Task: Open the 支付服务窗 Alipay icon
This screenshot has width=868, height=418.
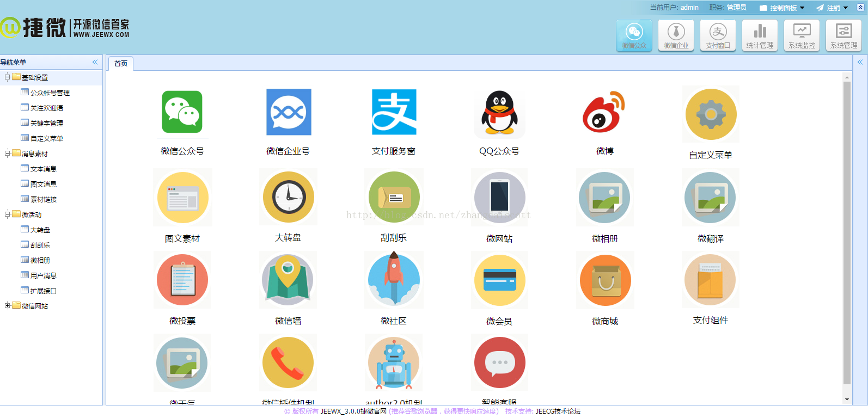Action: point(394,112)
